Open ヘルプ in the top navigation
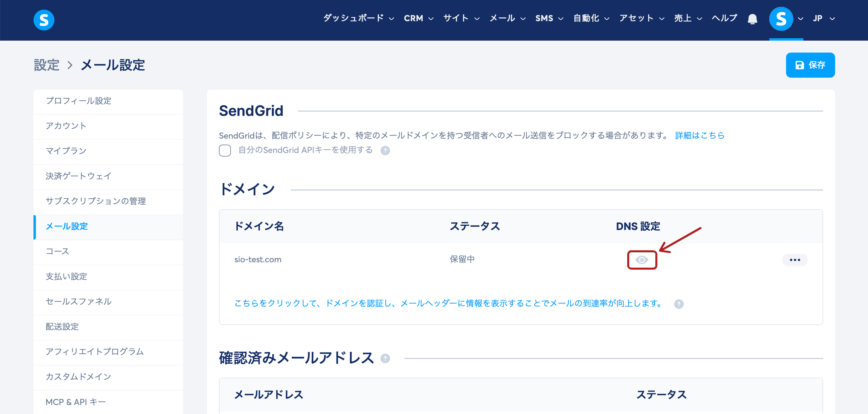The height and width of the screenshot is (414, 868). click(x=724, y=18)
